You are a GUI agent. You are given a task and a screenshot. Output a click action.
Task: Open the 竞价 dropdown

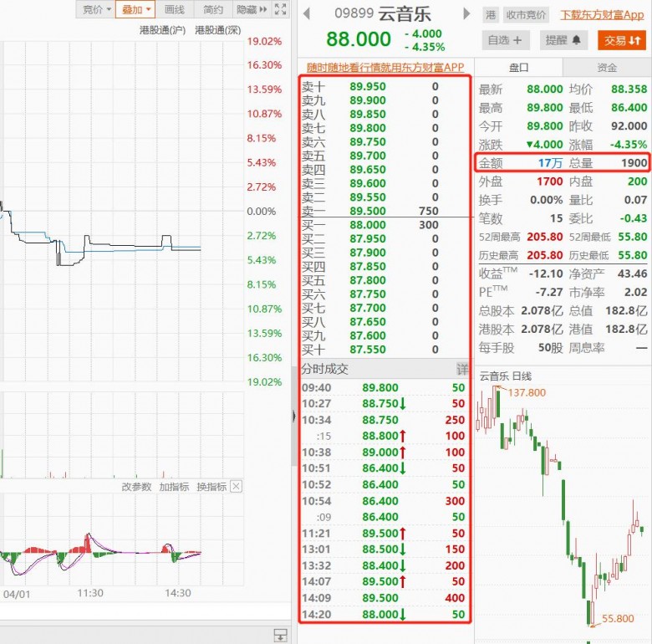point(96,9)
